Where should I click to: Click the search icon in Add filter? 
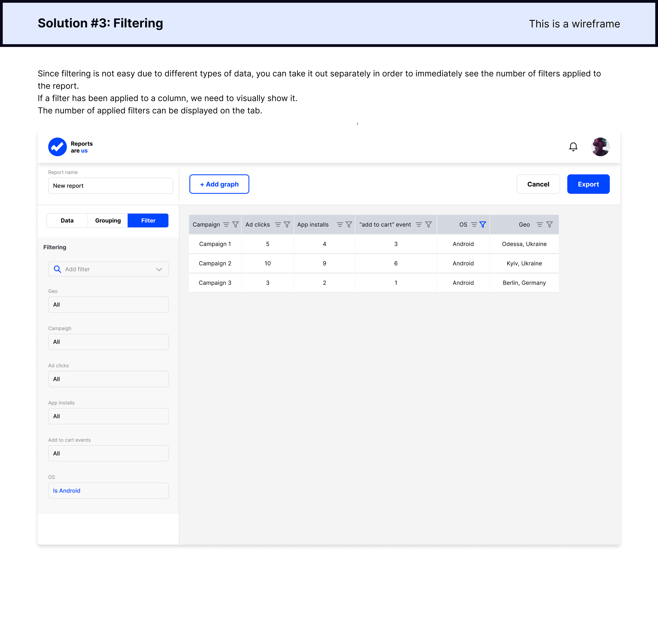[58, 269]
